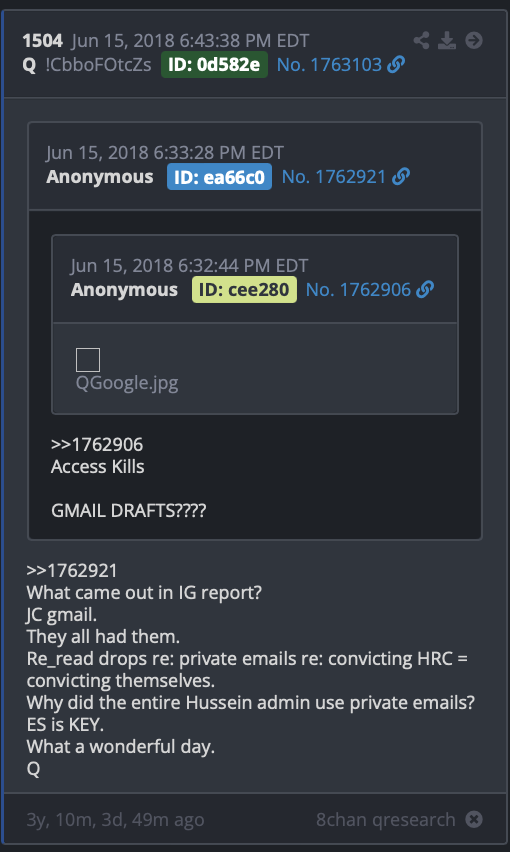Screen dimensions: 510x852
Task: Click the yellow ID: cee280 badge
Action: click(x=244, y=290)
